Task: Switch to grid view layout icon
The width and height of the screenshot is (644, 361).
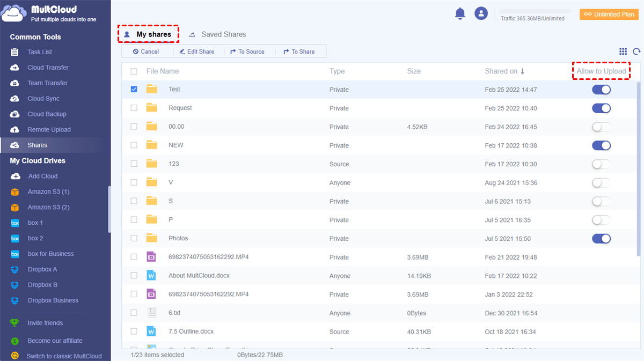Action: pos(623,51)
